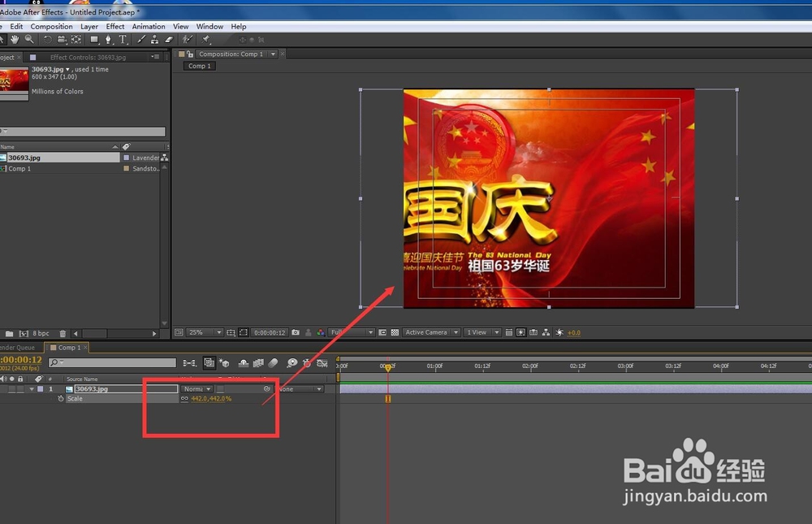Open the Composition menu
Screen dimensions: 812x524
[51, 27]
